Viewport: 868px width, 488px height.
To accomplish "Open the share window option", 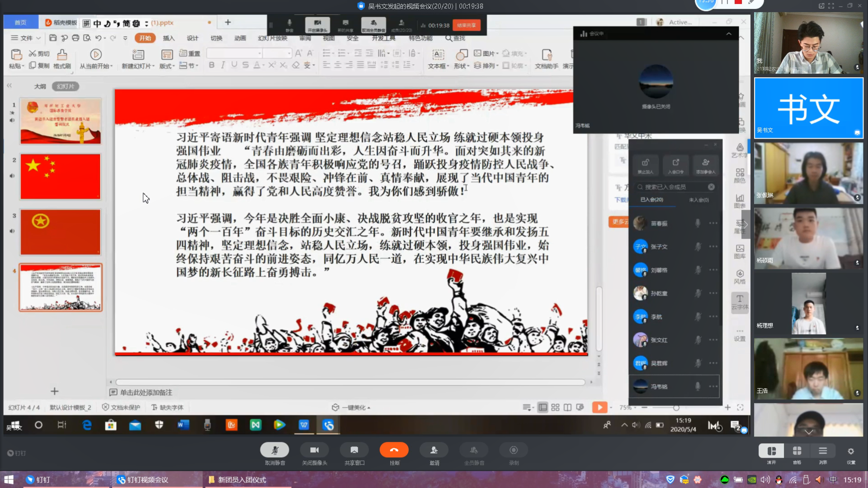I will [354, 450].
